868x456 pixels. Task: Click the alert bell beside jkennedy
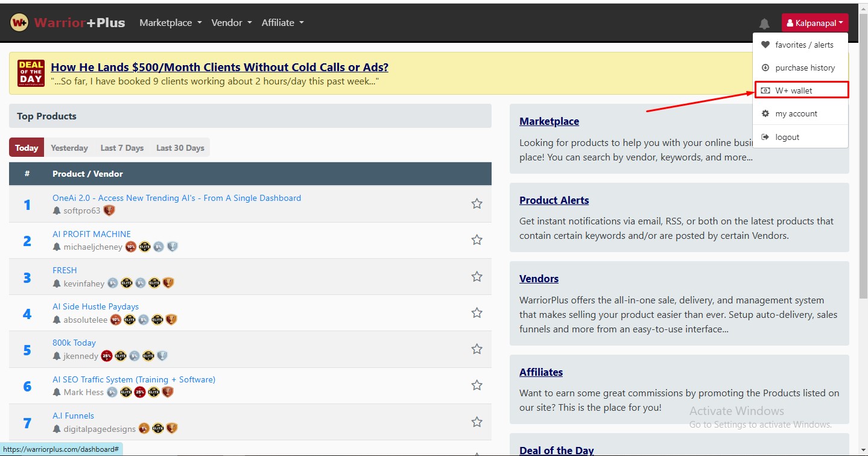pos(57,356)
